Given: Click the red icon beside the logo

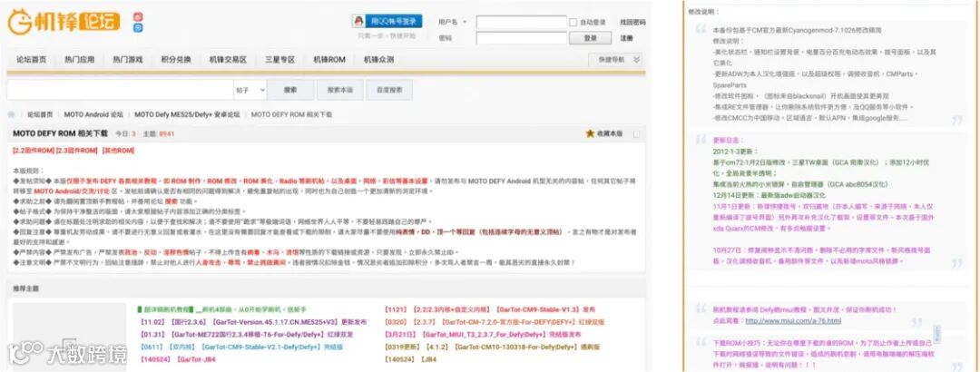Looking at the screenshot, I should coord(138,17).
